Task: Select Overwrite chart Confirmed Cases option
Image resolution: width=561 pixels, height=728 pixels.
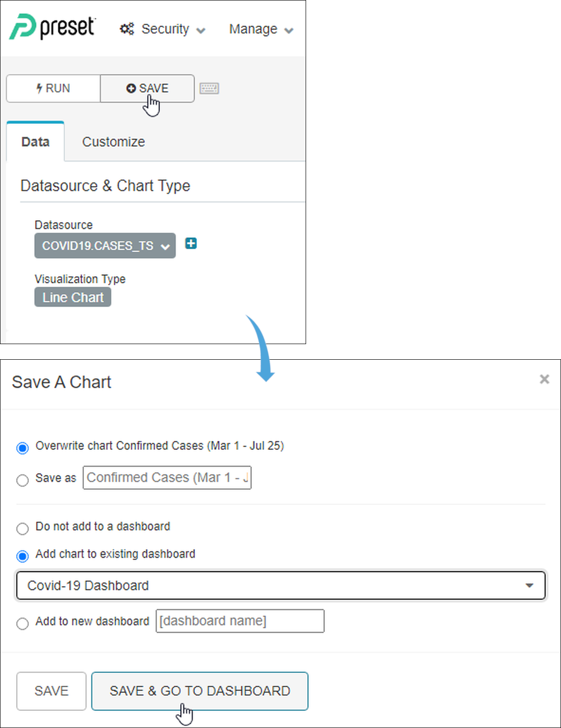Action: (22, 447)
